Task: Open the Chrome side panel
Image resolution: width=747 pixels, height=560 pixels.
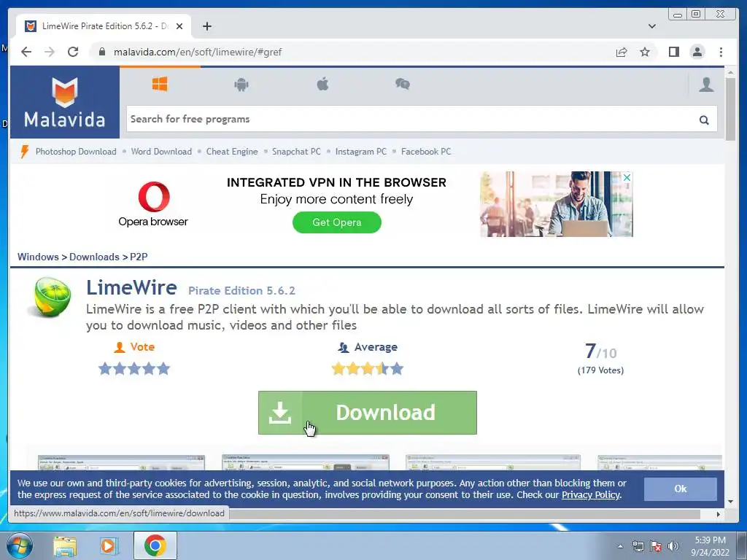Action: (673, 52)
